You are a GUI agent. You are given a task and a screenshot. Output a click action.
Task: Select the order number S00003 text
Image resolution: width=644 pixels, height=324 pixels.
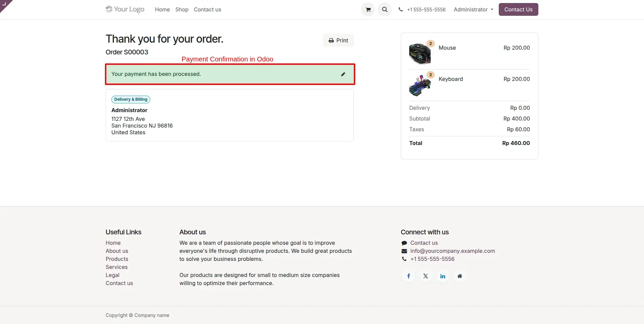[x=136, y=52]
